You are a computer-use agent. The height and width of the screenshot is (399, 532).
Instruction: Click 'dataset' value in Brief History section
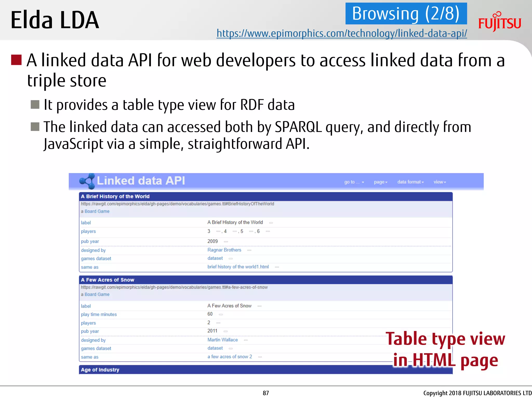pos(215,258)
